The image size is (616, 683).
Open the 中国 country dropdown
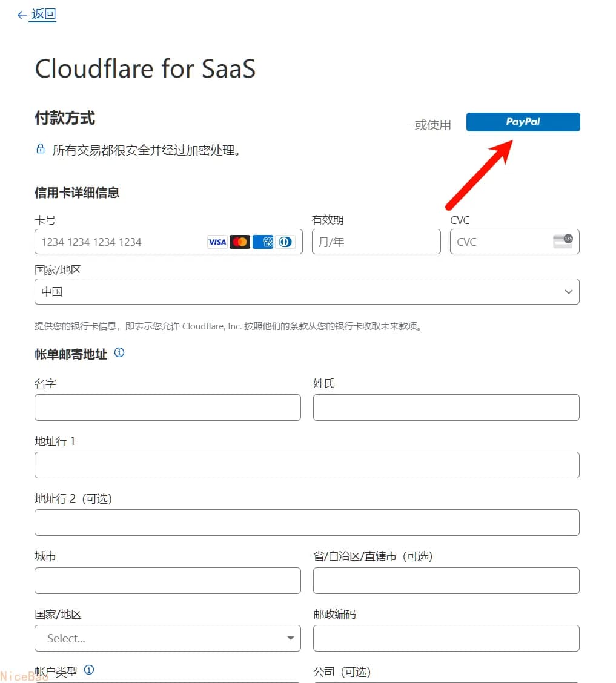[306, 291]
